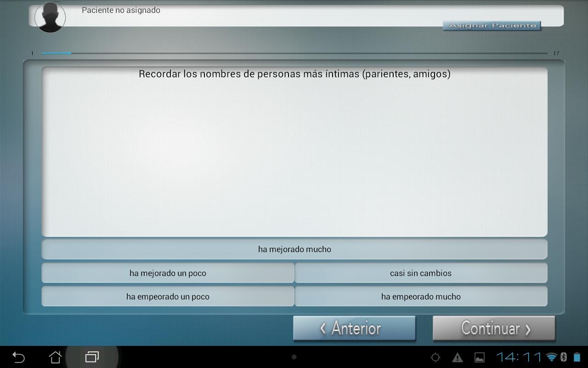Image resolution: width=588 pixels, height=368 pixels.
Task: Tap the battery status icon
Action: click(577, 357)
